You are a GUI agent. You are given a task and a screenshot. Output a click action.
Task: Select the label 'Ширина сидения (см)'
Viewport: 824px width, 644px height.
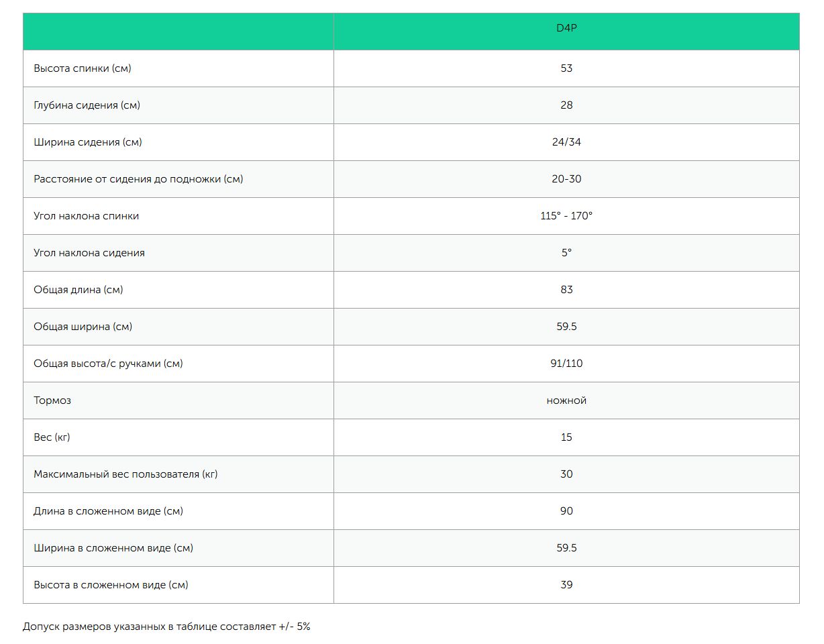tap(88, 142)
